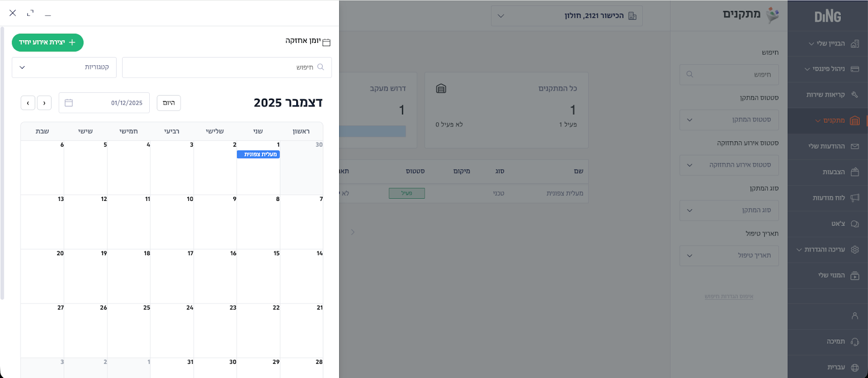The width and height of the screenshot is (868, 378).
Task: Expand the calendar panel to full screen
Action: click(x=30, y=13)
